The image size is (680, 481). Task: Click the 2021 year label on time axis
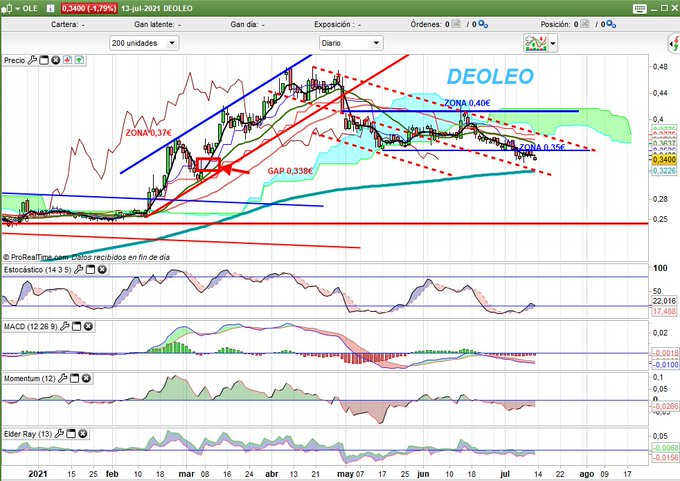[x=38, y=474]
